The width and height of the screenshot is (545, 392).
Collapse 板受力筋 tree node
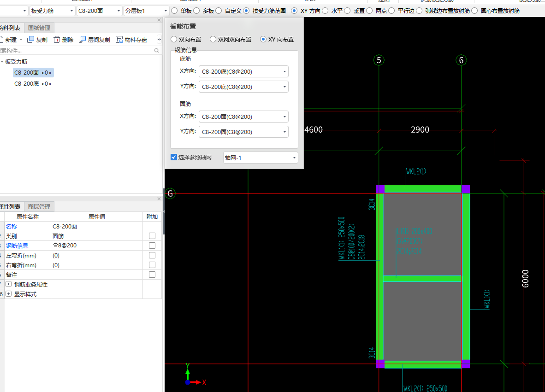point(2,61)
